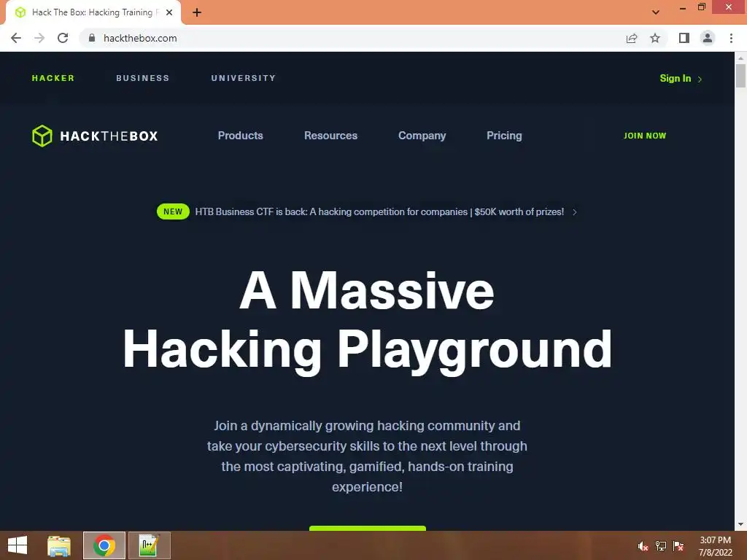
Task: Select the Hack The Box browser tab
Action: coord(93,12)
